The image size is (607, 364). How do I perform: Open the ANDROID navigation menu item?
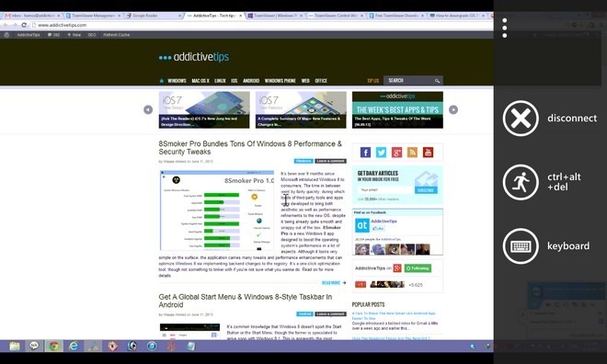pos(251,81)
